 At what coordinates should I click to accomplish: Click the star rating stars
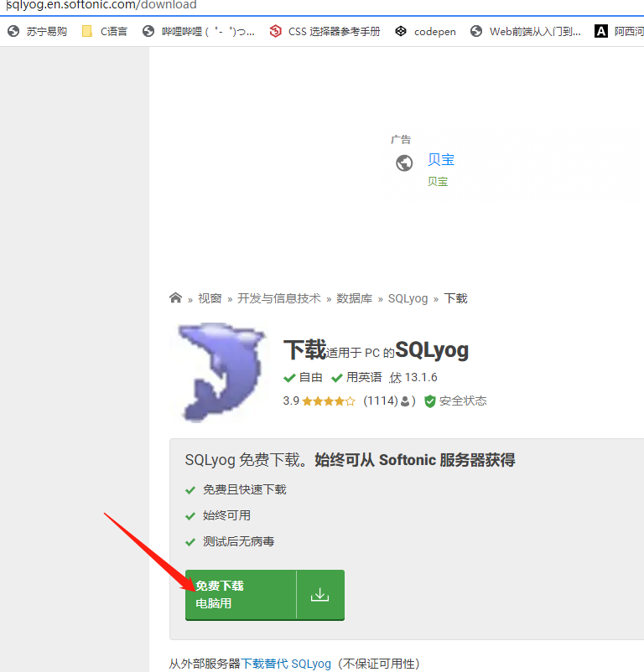329,401
